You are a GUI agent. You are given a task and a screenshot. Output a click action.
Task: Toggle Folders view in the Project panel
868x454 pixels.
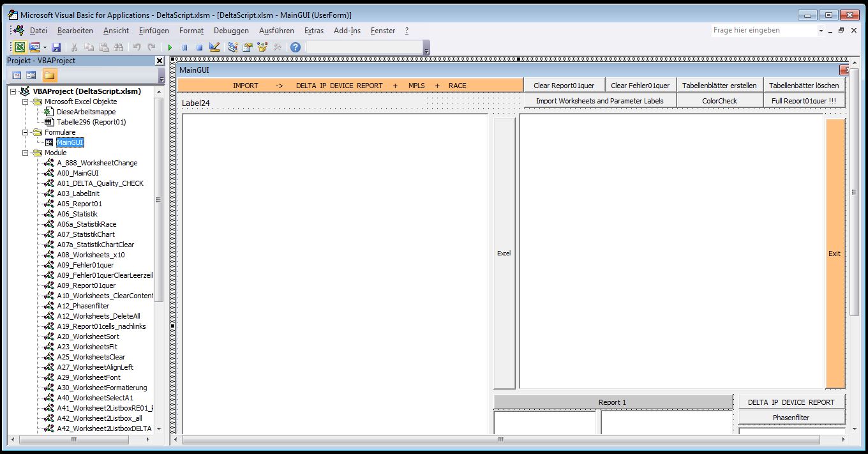point(49,75)
